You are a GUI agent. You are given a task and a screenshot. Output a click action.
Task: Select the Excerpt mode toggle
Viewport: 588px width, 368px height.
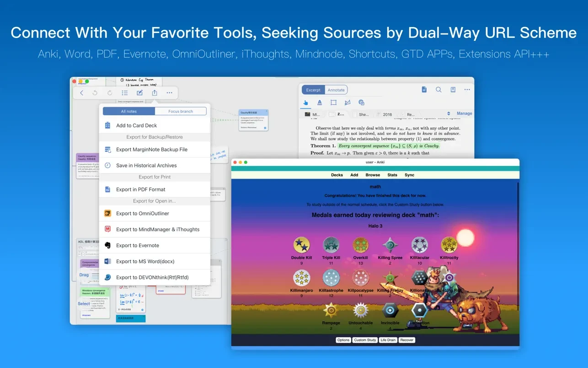tap(313, 90)
